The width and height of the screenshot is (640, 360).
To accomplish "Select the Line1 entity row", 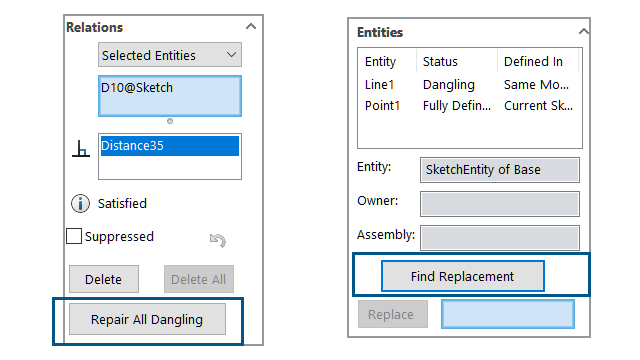I will [469, 84].
